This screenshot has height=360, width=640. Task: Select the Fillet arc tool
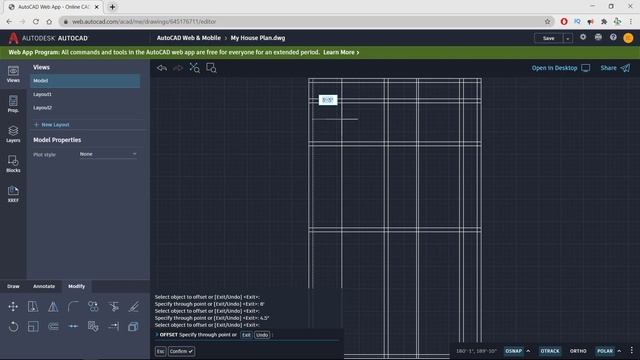point(73,307)
